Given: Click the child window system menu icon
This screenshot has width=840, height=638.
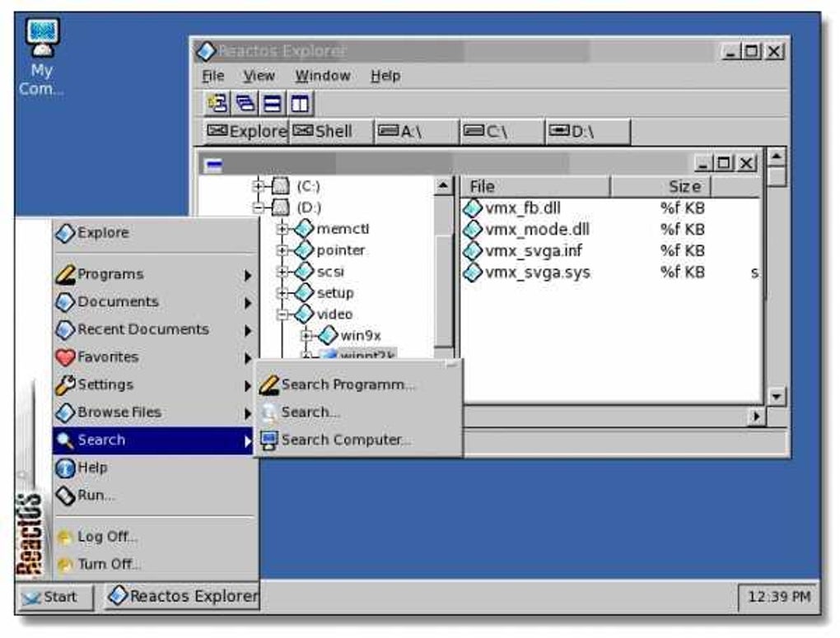Looking at the screenshot, I should 214,165.
